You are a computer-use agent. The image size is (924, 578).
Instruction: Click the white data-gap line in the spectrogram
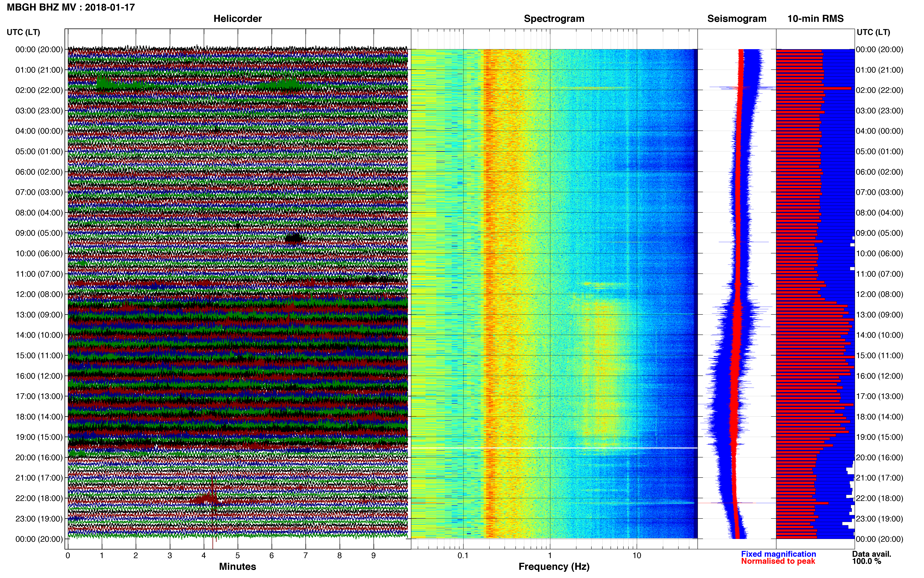pyautogui.click(x=554, y=448)
